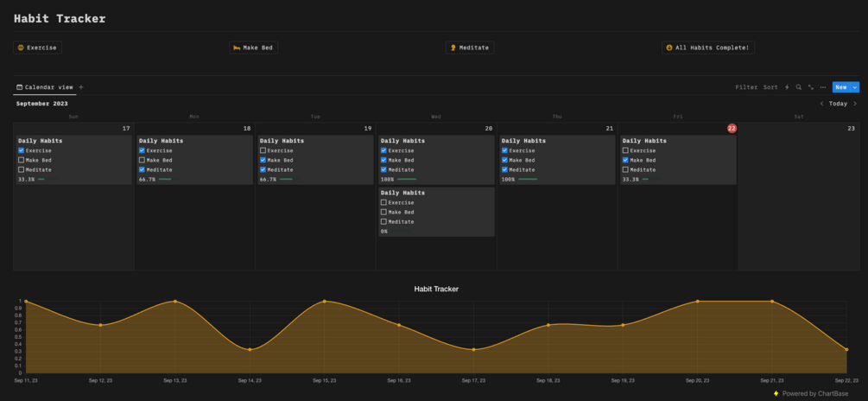The height and width of the screenshot is (401, 868).
Task: Click the empty Saturday 23 date number
Action: tap(851, 129)
